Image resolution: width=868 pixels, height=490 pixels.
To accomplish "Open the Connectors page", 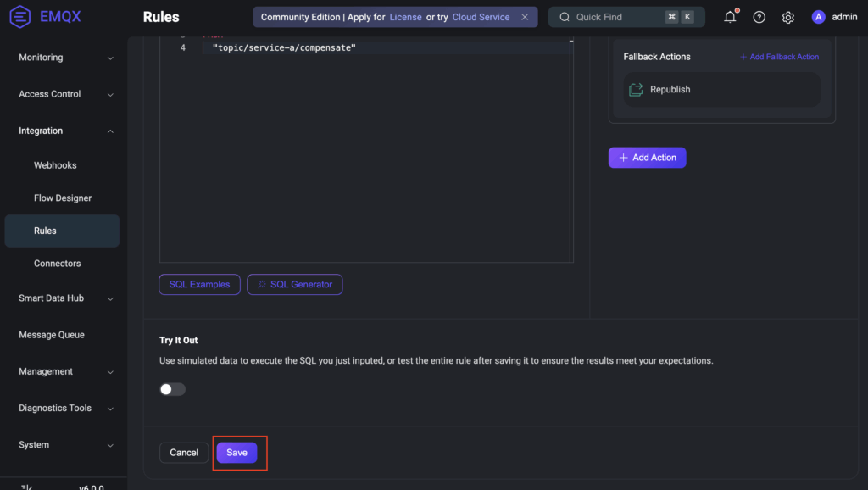I will click(57, 264).
